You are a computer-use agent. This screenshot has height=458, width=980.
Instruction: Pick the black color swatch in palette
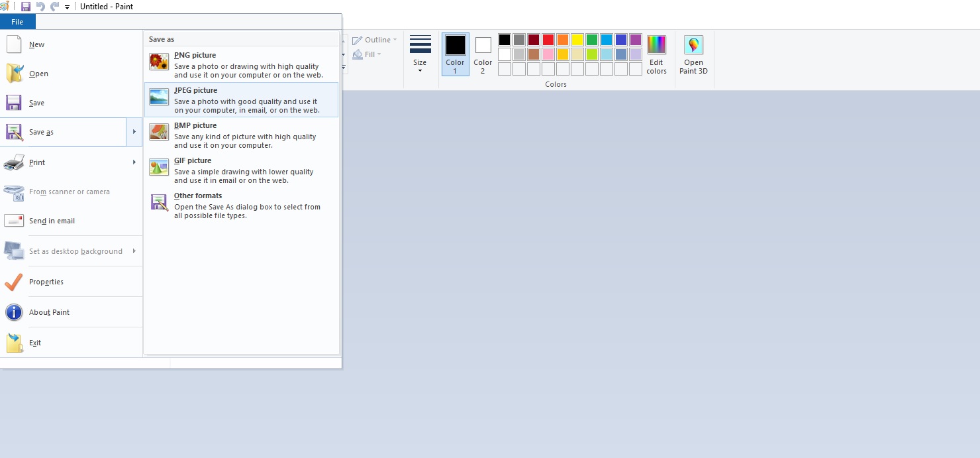click(505, 40)
